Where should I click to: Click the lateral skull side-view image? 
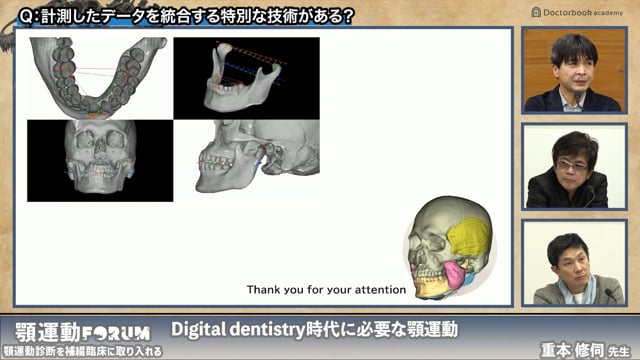click(247, 161)
